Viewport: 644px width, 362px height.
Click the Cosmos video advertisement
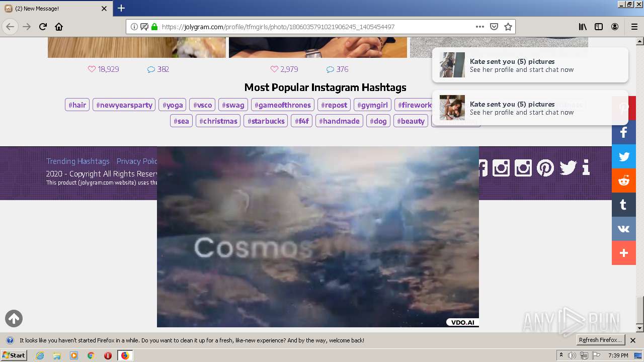[318, 237]
